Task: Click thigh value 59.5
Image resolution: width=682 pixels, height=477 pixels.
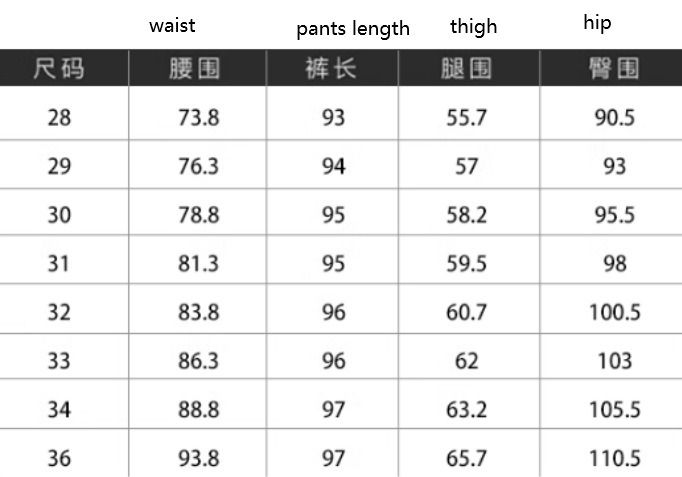Action: pyautogui.click(x=466, y=264)
